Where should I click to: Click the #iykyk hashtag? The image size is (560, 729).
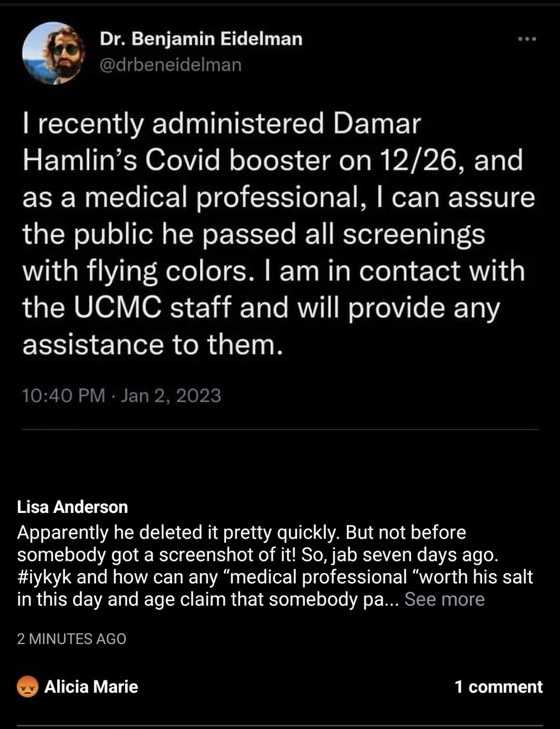[44, 577]
